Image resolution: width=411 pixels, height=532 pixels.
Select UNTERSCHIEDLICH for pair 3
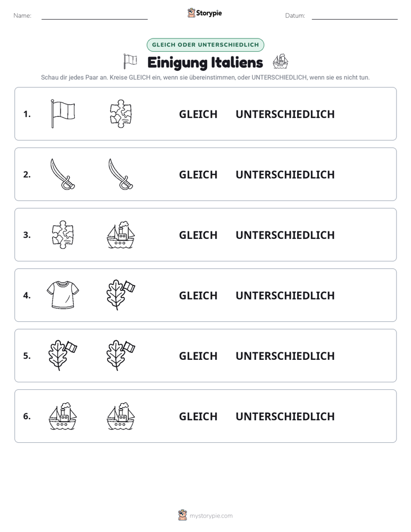tap(285, 235)
